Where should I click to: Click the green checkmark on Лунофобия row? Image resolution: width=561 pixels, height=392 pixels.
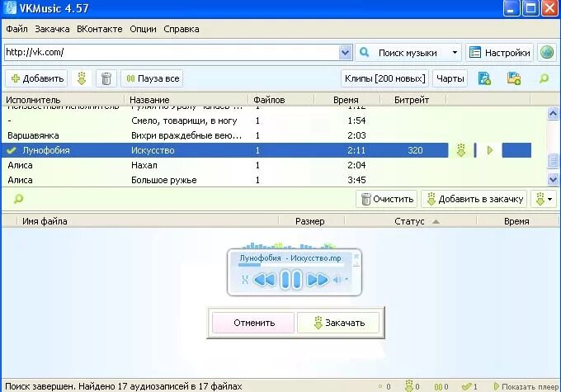tap(12, 150)
